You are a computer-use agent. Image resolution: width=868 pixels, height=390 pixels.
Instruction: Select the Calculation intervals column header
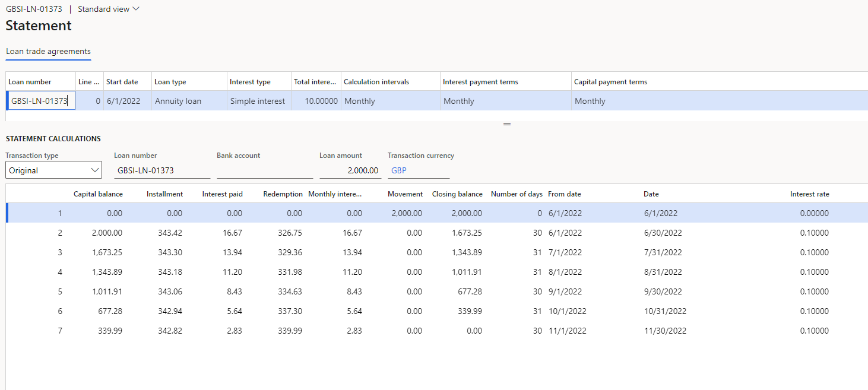[x=376, y=82]
